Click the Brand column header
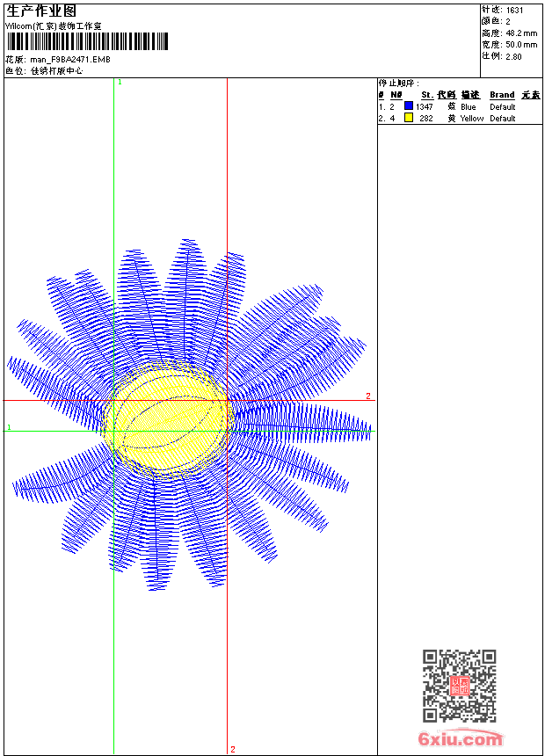545x756 pixels. point(502,95)
